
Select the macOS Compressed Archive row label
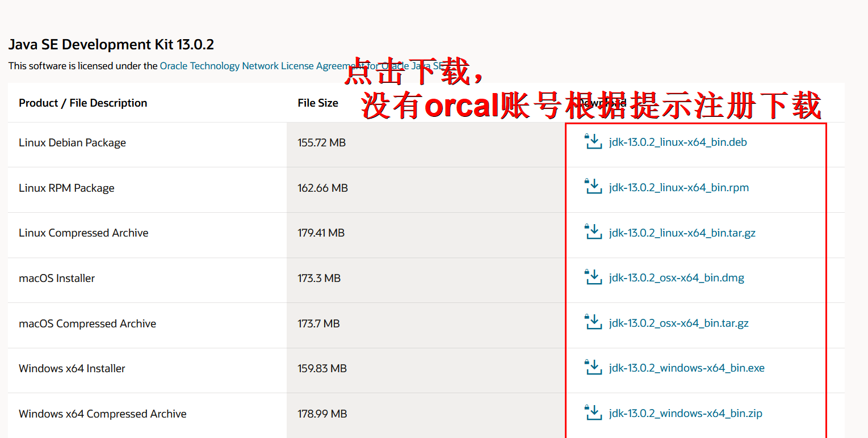87,324
